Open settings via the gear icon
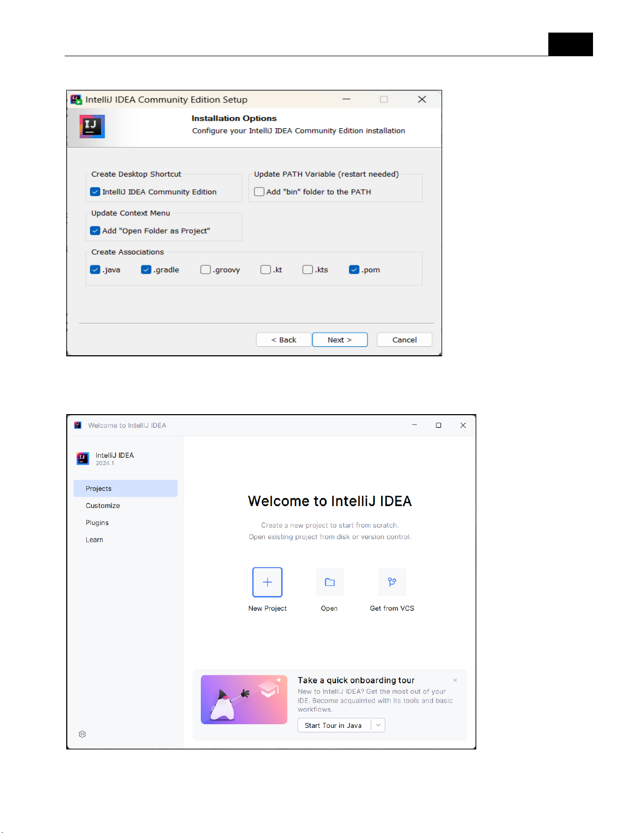This screenshot has height=833, width=644. click(x=83, y=734)
